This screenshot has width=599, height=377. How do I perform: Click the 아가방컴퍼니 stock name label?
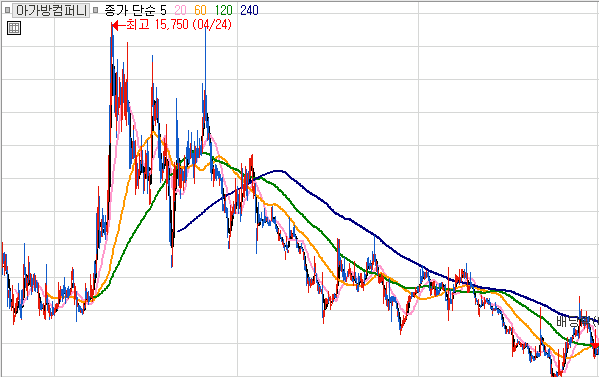(52, 11)
